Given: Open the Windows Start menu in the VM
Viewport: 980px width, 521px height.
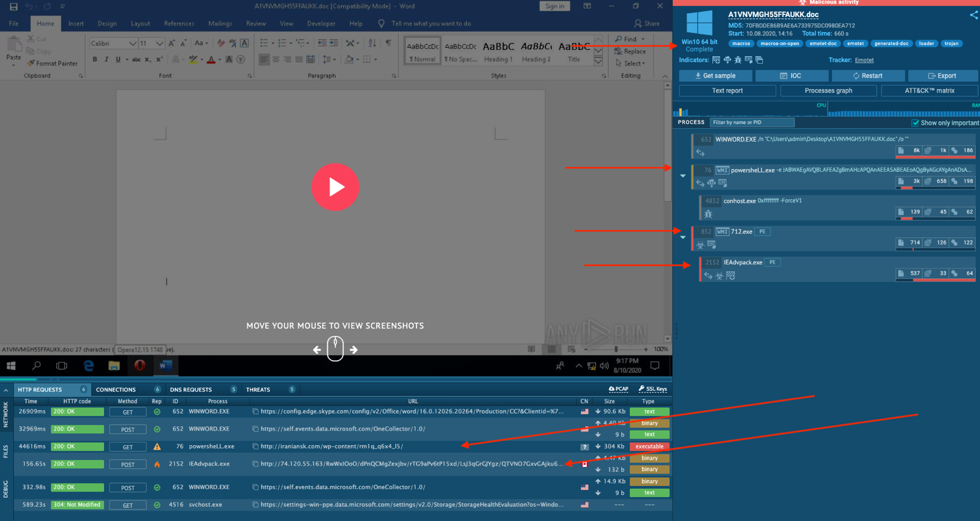Looking at the screenshot, I should coord(11,366).
